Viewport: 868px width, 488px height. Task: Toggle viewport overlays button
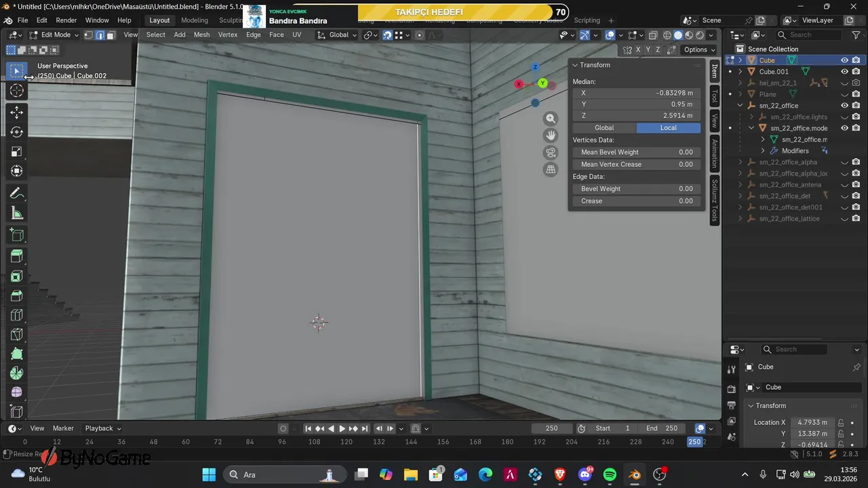(610, 35)
